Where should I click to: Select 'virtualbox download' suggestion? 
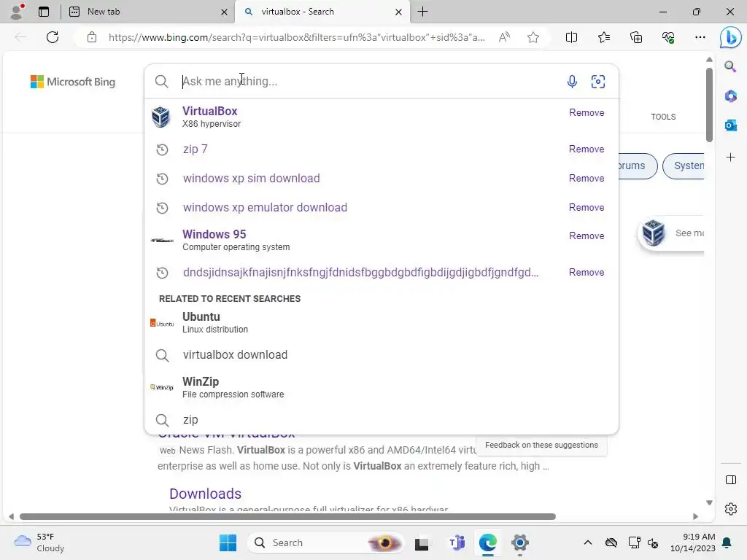[x=381, y=355]
